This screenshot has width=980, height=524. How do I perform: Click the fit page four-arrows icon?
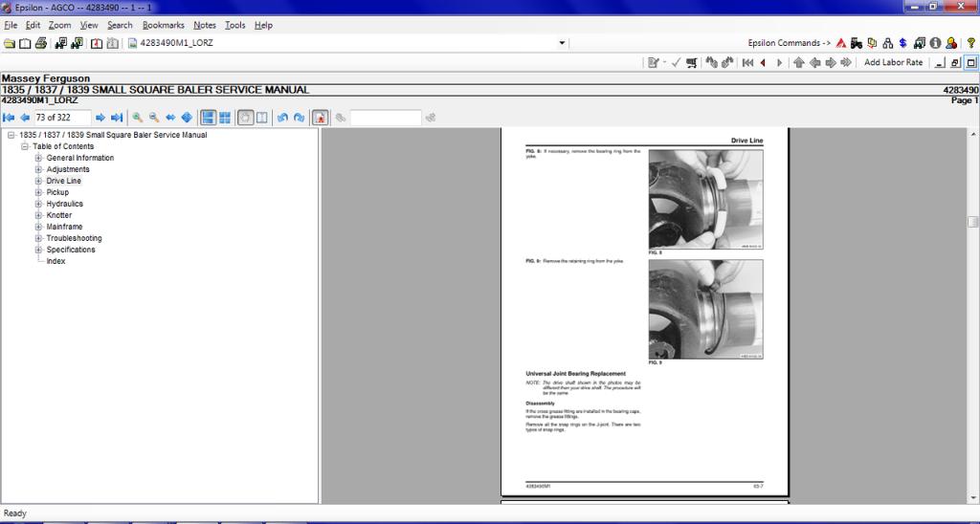pyautogui.click(x=187, y=118)
